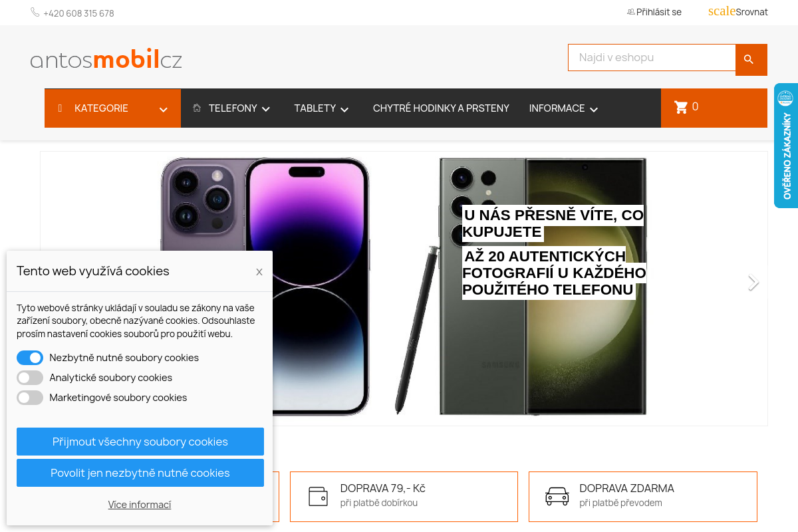Expand the TABLETY menu chevron
This screenshot has height=532, width=798.
pos(344,109)
